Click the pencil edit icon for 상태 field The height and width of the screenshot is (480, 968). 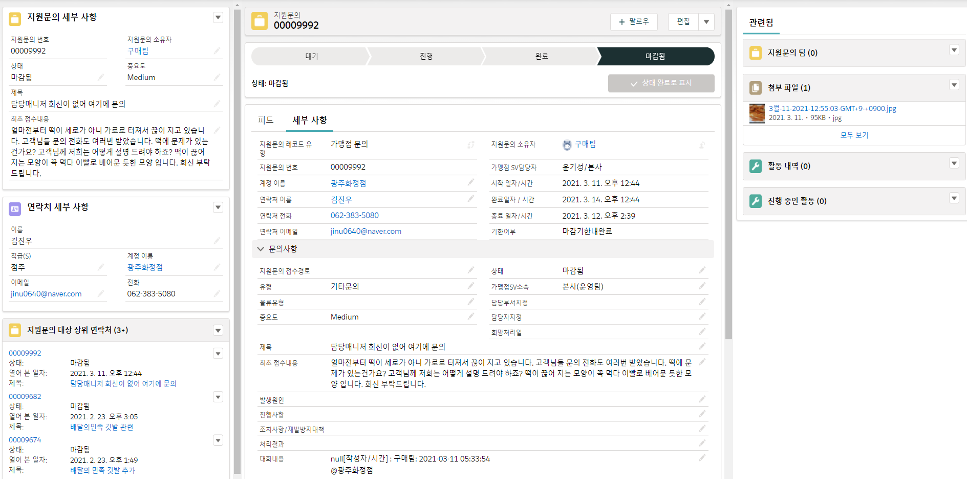coord(701,270)
